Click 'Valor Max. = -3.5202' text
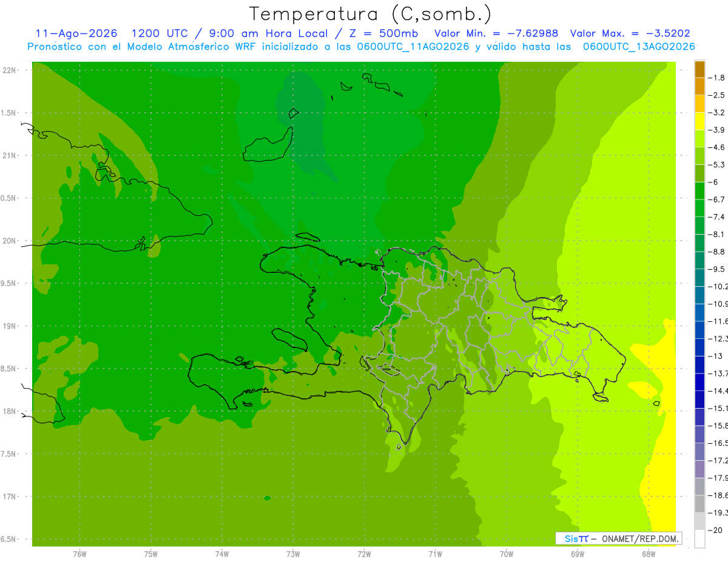Screen dimensions: 728x562 click(x=630, y=33)
